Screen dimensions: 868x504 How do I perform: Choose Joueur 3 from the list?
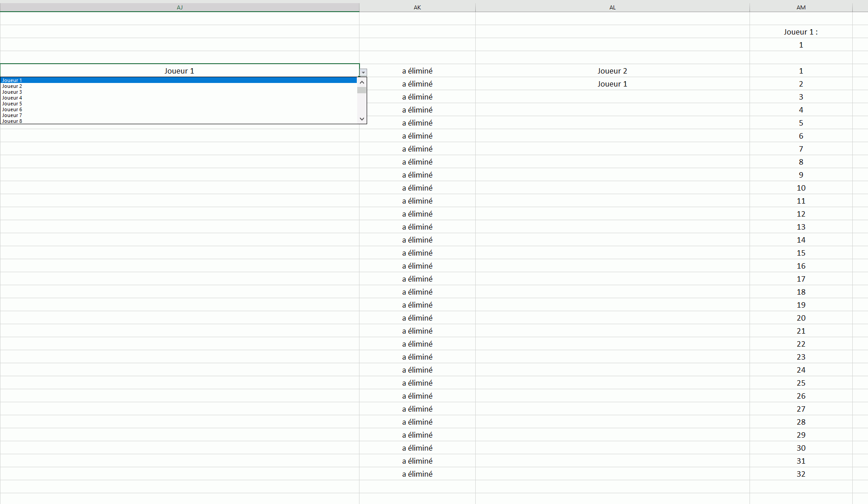(x=12, y=92)
